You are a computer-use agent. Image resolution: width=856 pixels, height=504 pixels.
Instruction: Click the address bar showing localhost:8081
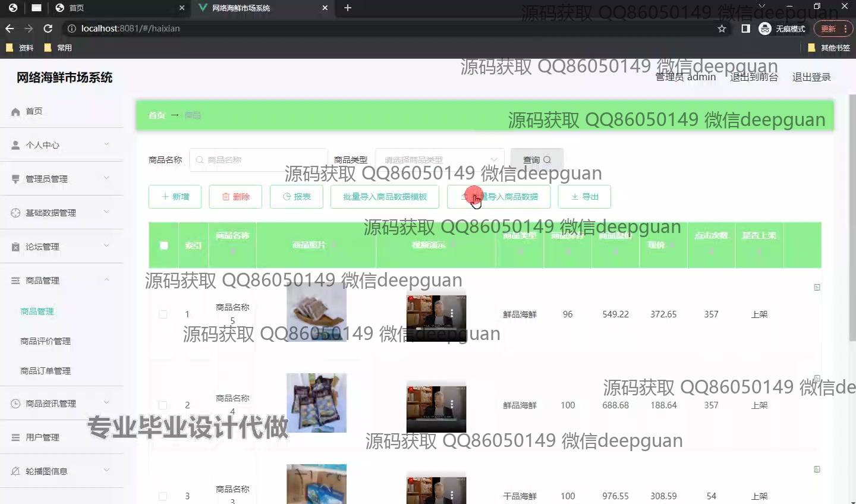[392, 29]
